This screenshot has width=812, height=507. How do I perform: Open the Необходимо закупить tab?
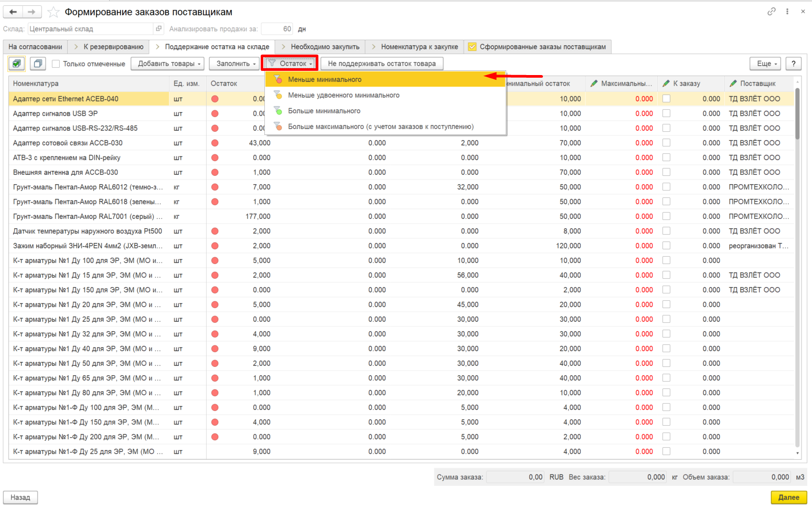point(320,47)
